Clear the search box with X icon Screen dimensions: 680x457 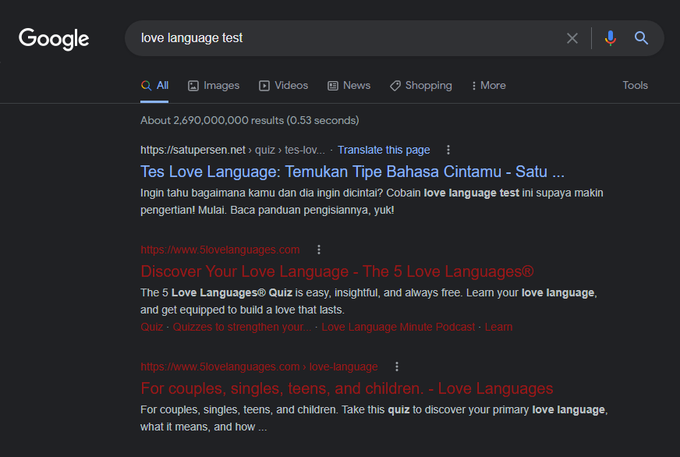coord(572,38)
